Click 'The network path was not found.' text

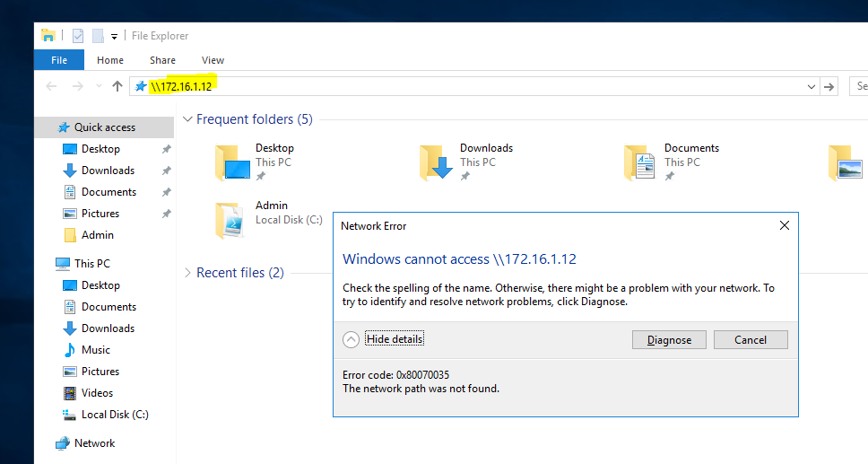[x=421, y=390]
